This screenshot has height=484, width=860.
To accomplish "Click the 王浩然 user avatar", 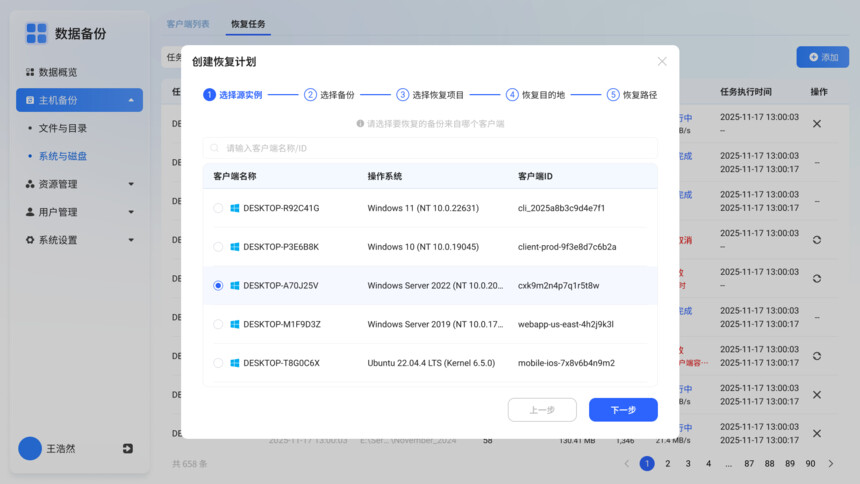I will [30, 449].
